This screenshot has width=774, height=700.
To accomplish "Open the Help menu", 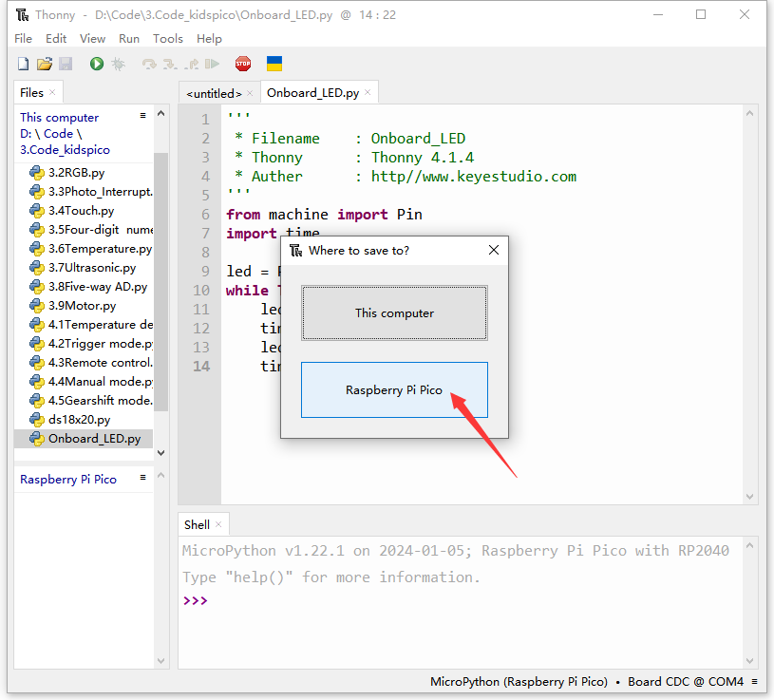I will click(x=209, y=39).
